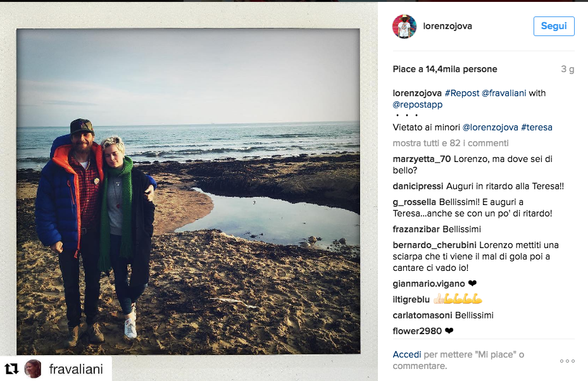The height and width of the screenshot is (381, 588).
Task: Open the three-dots more options menu
Action: tap(567, 361)
